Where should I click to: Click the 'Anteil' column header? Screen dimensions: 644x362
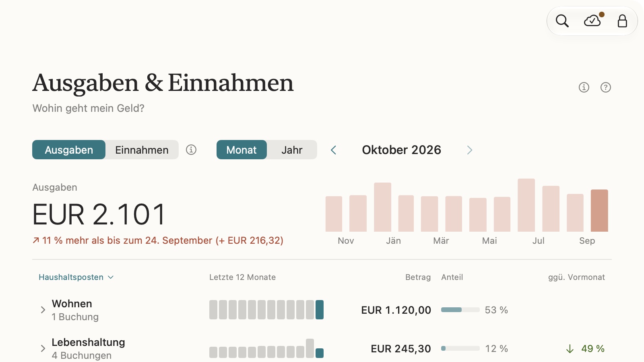coord(452,277)
